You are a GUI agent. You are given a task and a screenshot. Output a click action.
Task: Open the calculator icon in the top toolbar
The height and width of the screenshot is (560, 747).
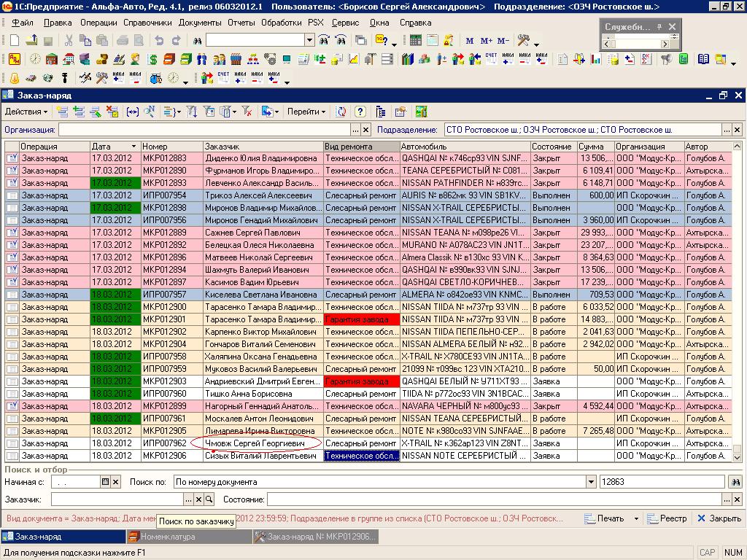415,41
